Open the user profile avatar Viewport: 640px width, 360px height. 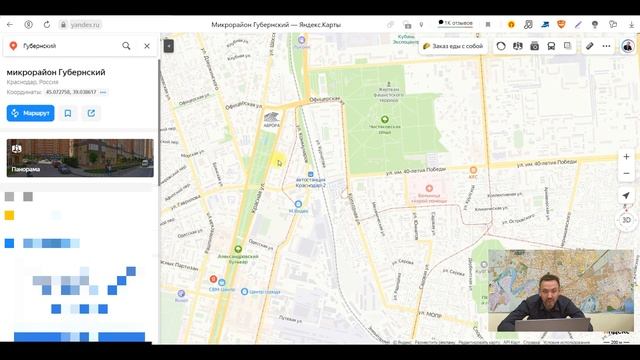click(628, 46)
